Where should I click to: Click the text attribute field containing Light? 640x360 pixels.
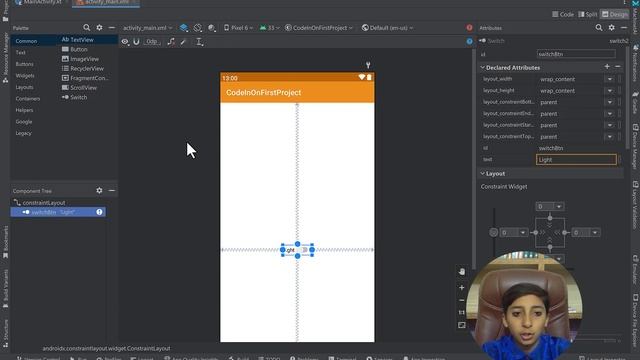(576, 160)
